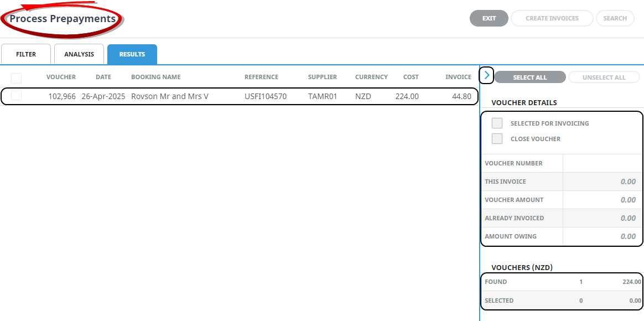Screen dimensions: 644x321
Task: Click the Create Invoices button
Action: tap(552, 18)
